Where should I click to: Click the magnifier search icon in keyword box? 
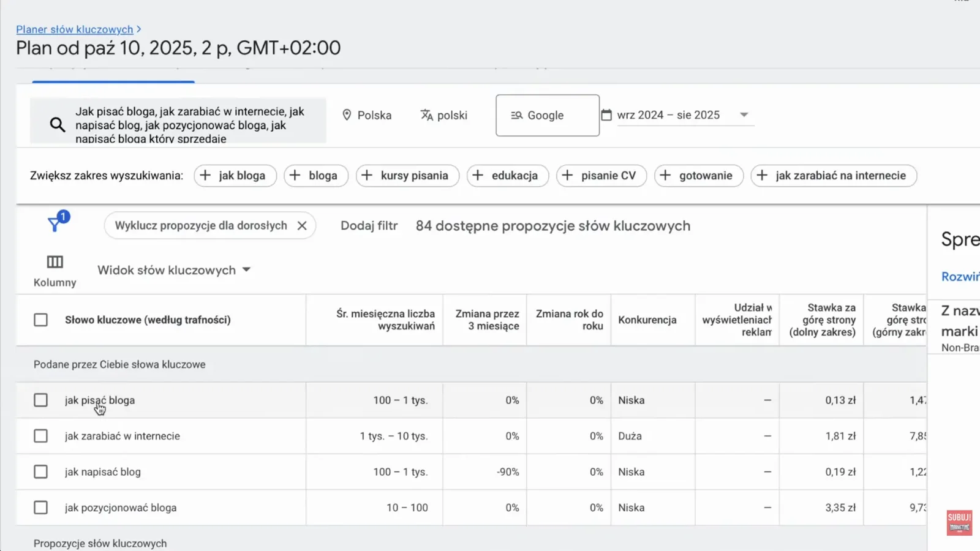click(58, 125)
